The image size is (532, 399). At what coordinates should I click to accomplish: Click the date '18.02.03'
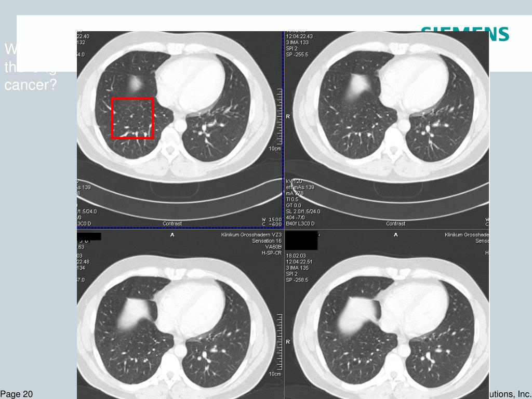pos(296,256)
